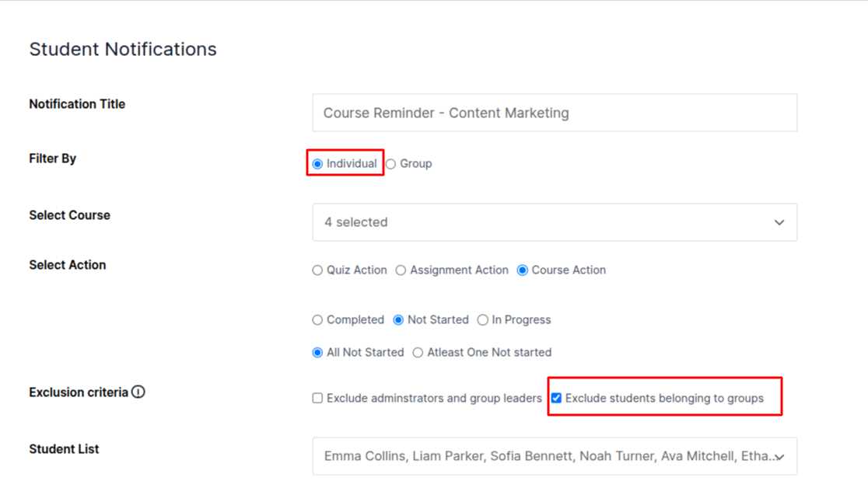Viewport: 868px width, 488px height.
Task: Click the Exclusion criteria label text
Action: point(79,392)
